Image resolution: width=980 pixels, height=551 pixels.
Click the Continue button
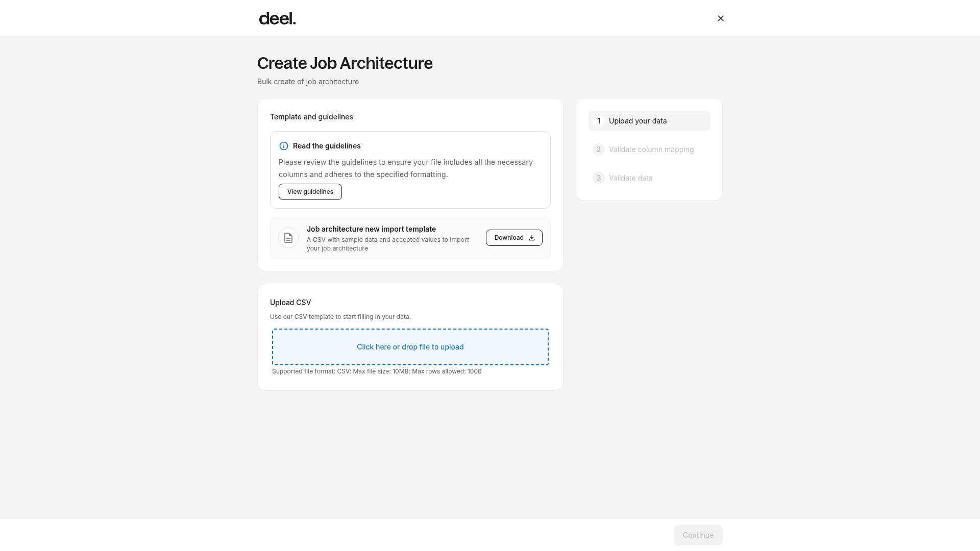click(x=698, y=535)
